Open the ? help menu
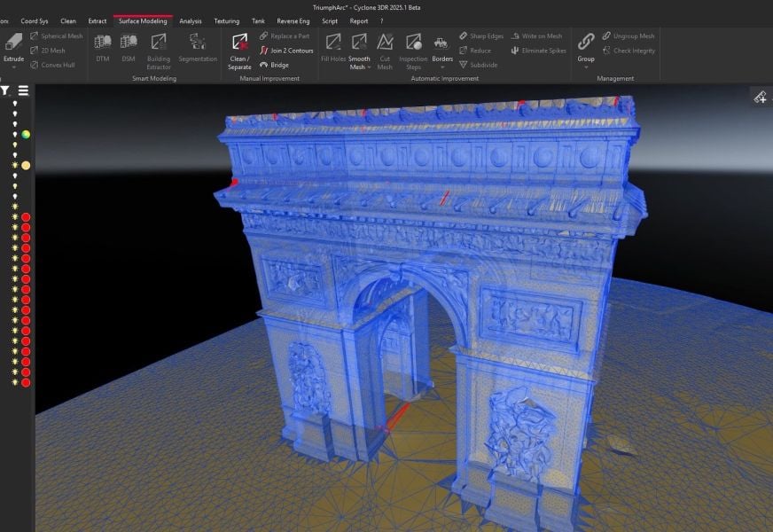 [x=381, y=21]
